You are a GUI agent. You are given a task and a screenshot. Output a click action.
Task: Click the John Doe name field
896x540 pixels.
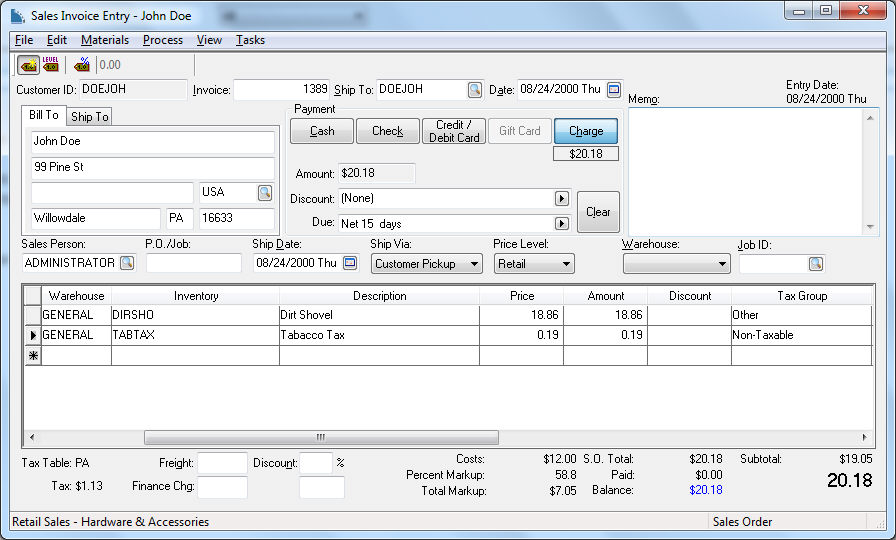pos(153,142)
